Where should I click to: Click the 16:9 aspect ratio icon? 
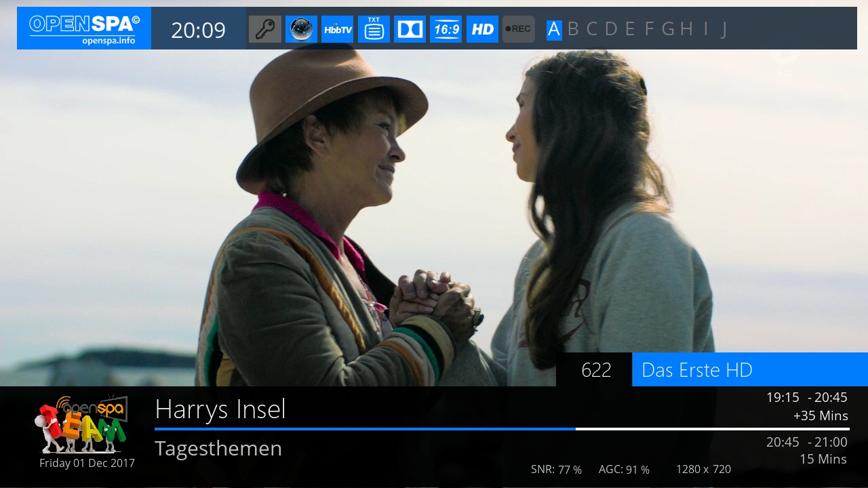click(x=446, y=29)
